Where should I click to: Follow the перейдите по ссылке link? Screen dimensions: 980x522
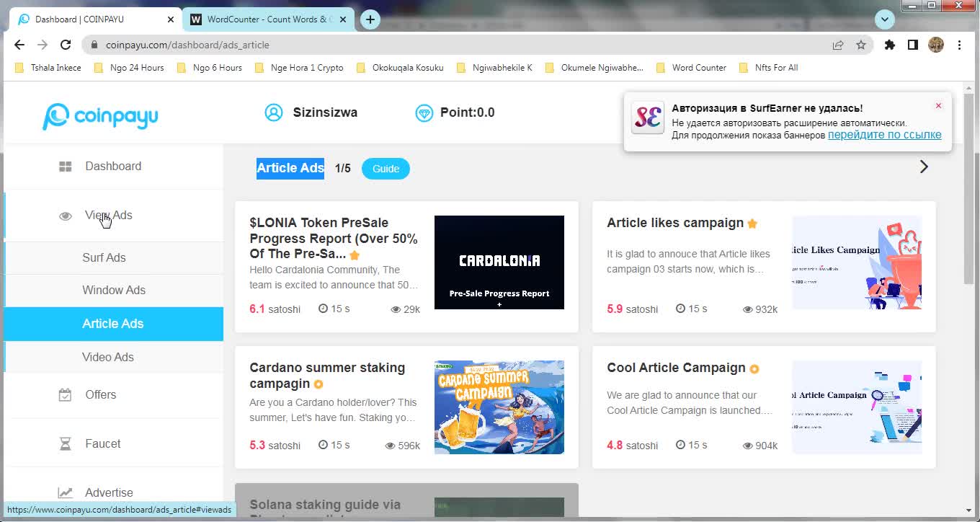[x=884, y=135]
